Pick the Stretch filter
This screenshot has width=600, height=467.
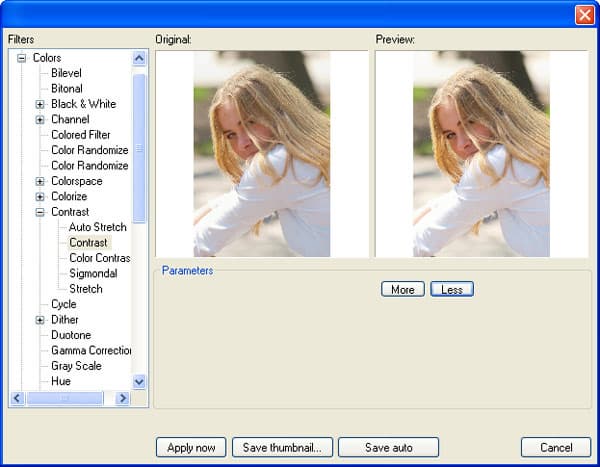coord(86,289)
